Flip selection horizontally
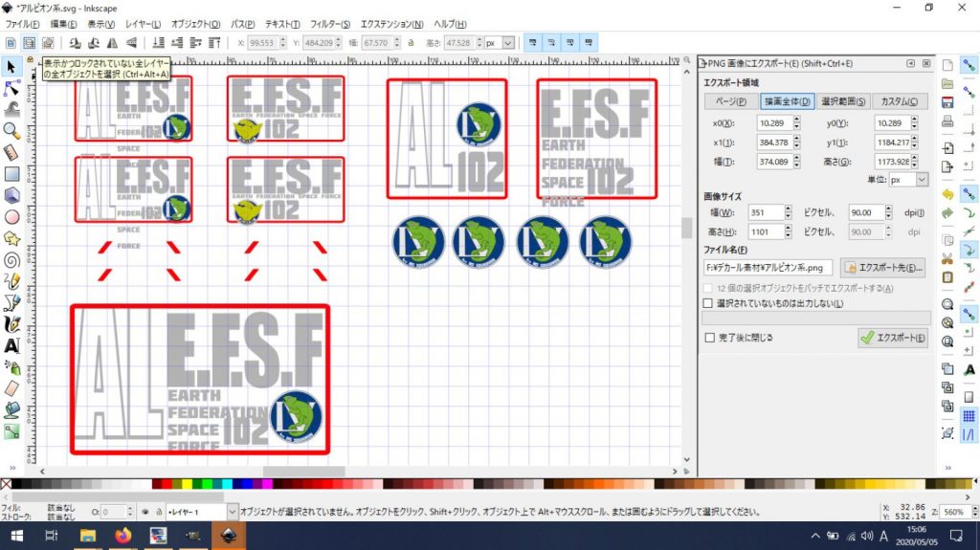980x550 pixels. click(x=113, y=42)
